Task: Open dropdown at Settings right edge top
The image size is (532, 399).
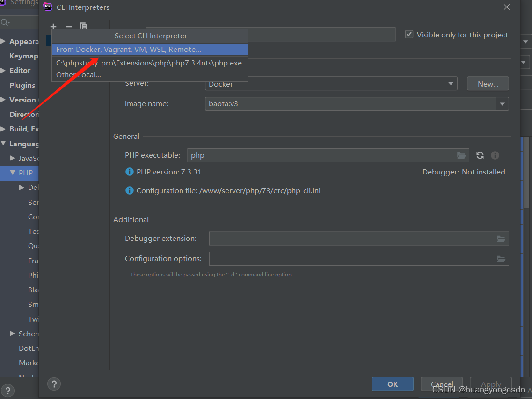Action: (525, 42)
